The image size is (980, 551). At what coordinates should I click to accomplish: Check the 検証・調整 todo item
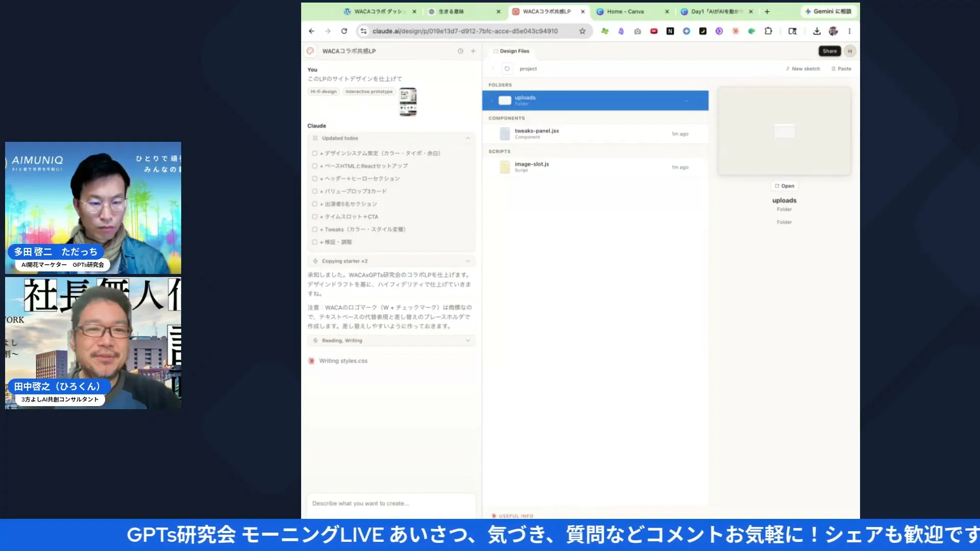point(315,242)
